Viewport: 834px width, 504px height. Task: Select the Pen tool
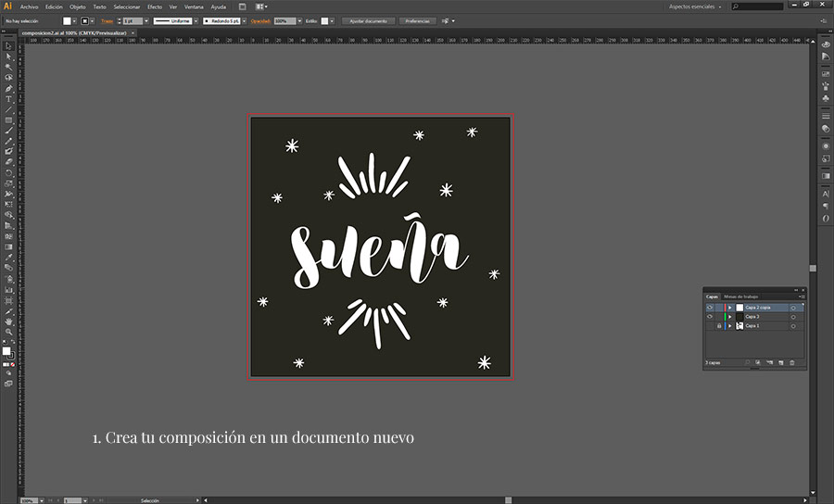coord(8,88)
